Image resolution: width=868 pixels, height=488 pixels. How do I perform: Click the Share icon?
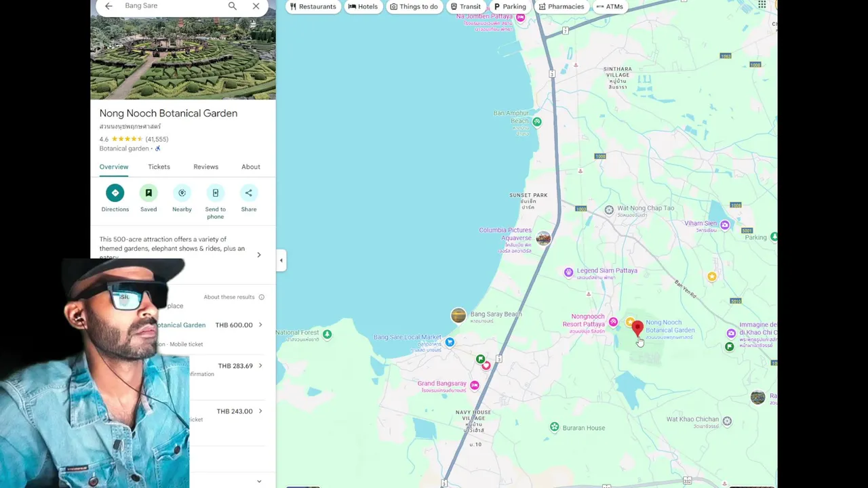(x=249, y=193)
